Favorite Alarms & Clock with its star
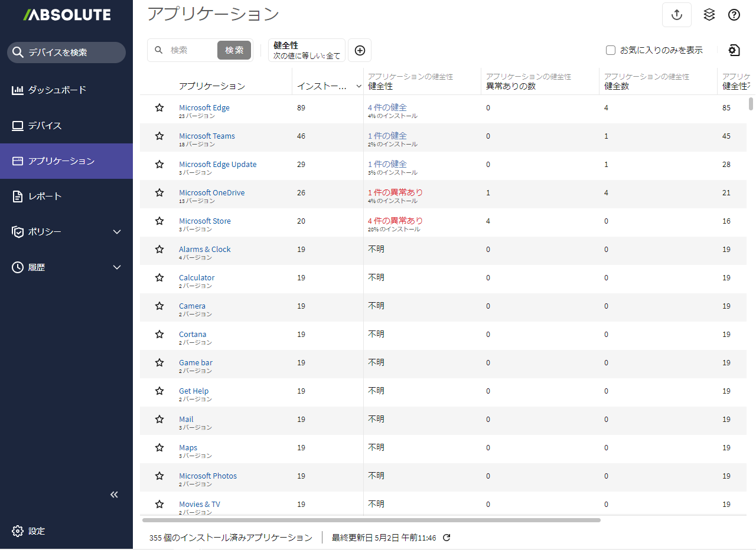The width and height of the screenshot is (756, 550). (x=159, y=250)
